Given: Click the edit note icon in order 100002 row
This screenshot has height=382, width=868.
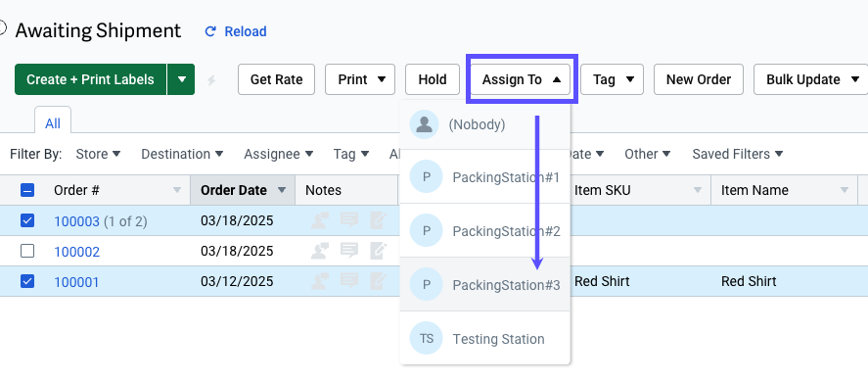Looking at the screenshot, I should [379, 251].
